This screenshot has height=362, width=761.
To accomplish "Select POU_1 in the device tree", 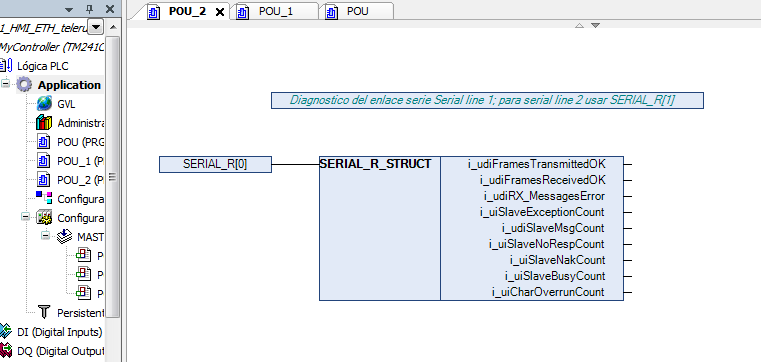I will [x=81, y=161].
